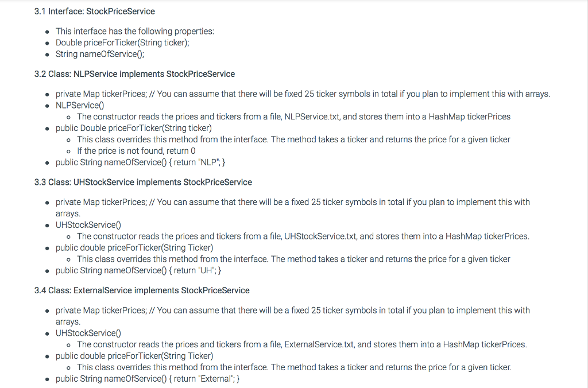Click heading '3.2 Class: NLPService implements StockPriceService'
The width and height of the screenshot is (588, 388).
(x=134, y=74)
